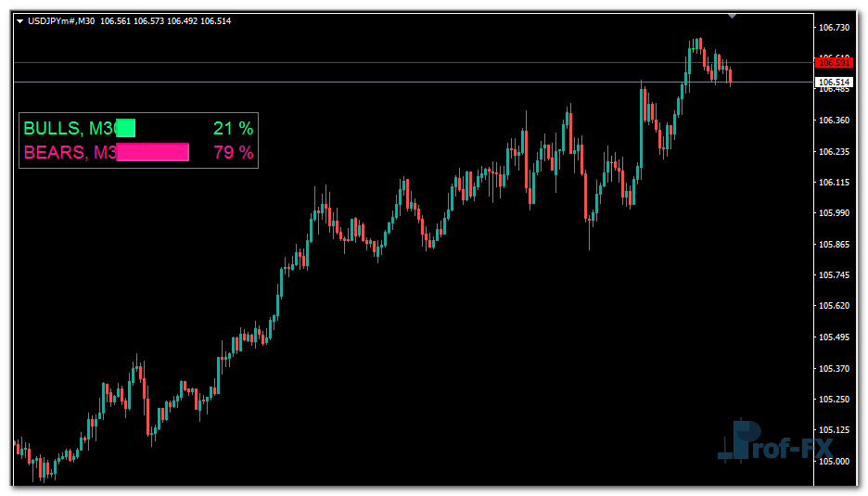Viewport: 868px width, 496px height.
Task: Click the USDJPYm#,M30 chart title text
Action: [61, 20]
